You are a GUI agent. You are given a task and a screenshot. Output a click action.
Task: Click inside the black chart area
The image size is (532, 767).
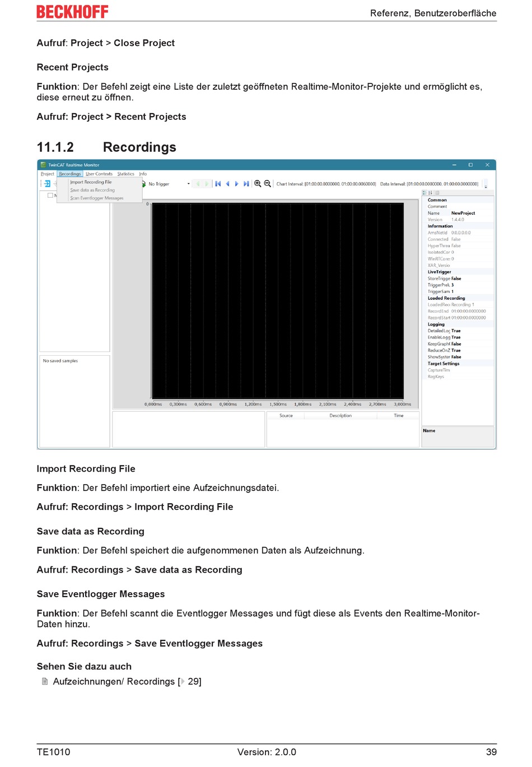coord(278,300)
